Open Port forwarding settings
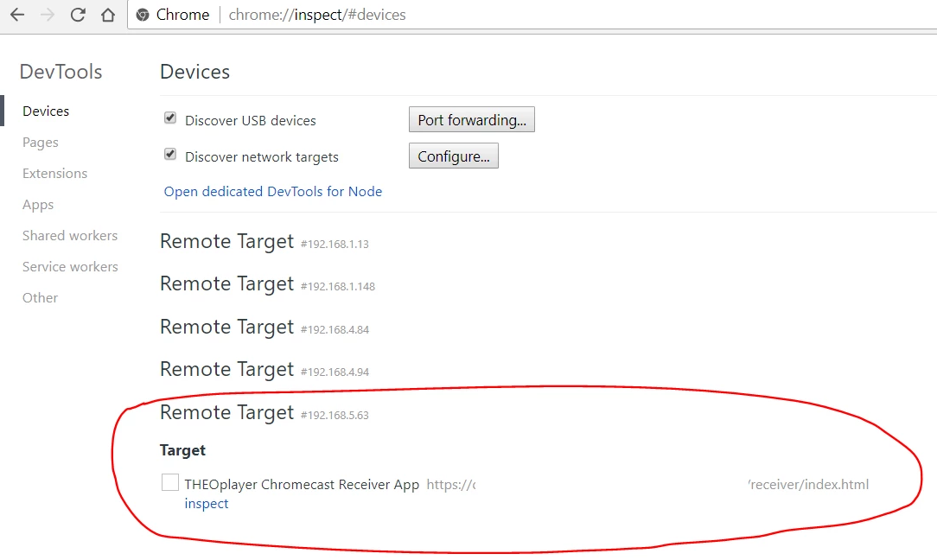 (471, 119)
